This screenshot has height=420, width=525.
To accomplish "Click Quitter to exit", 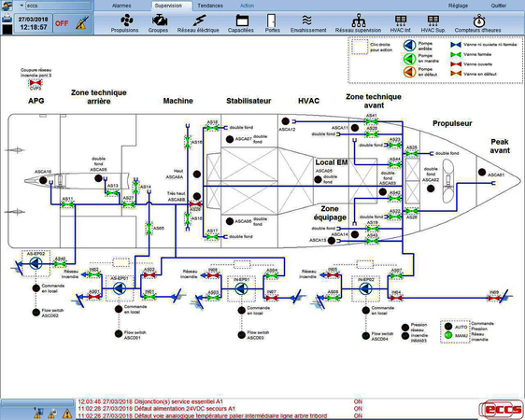I will (499, 6).
